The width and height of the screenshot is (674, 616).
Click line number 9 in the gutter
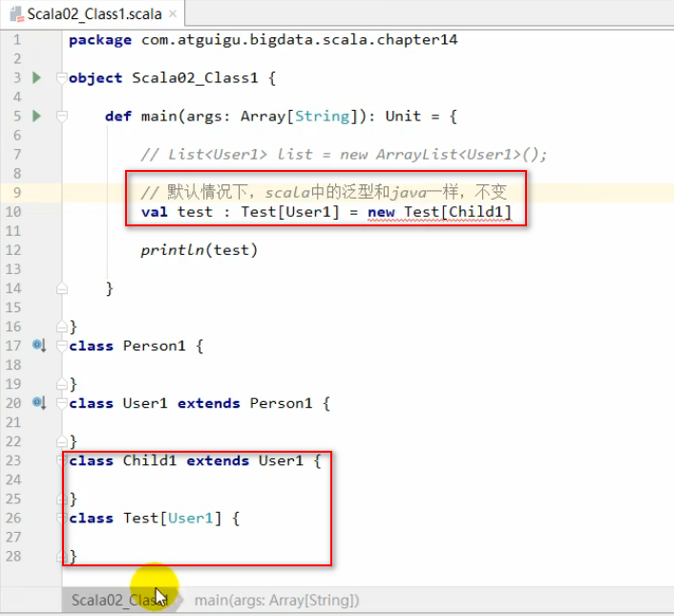[17, 193]
